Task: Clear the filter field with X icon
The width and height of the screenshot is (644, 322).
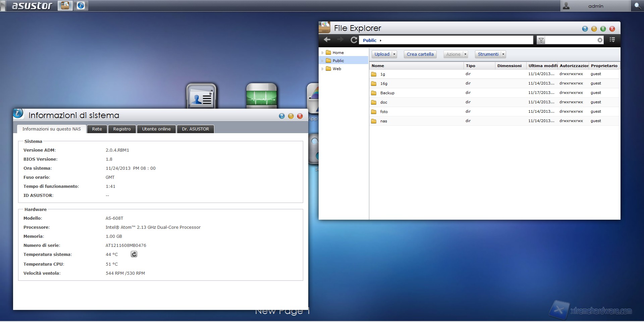Action: 600,40
